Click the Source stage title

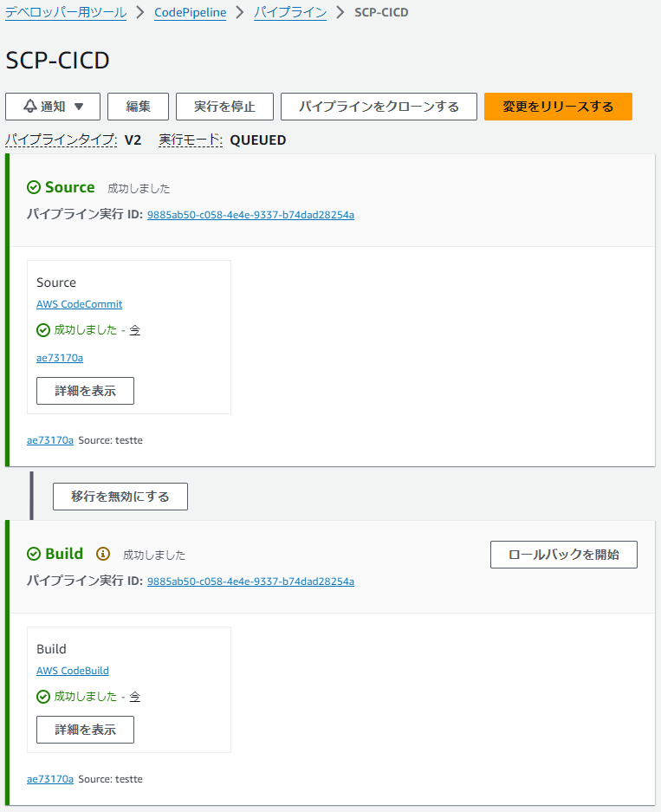(x=70, y=187)
